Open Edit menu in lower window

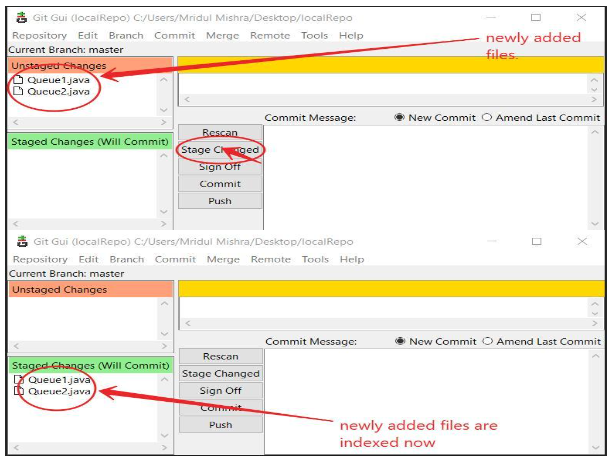coord(88,259)
